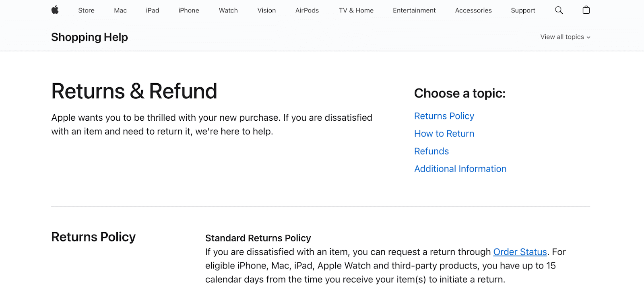Image resolution: width=644 pixels, height=291 pixels.
Task: Select Entertainment in the navigation bar
Action: [414, 10]
